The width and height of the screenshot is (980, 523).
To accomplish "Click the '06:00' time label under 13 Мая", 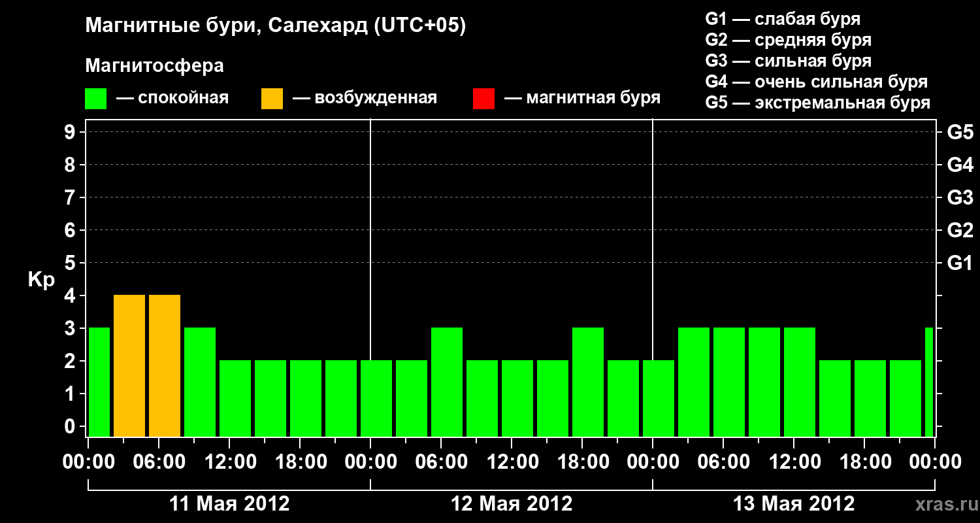I will (723, 462).
